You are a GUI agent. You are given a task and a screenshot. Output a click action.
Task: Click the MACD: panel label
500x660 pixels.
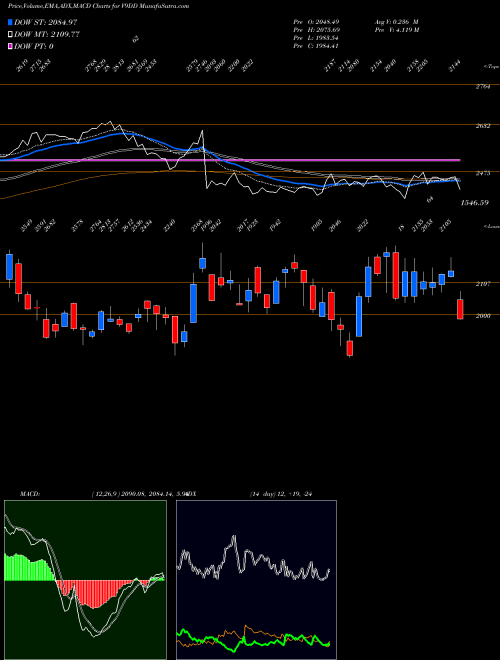coord(30,494)
